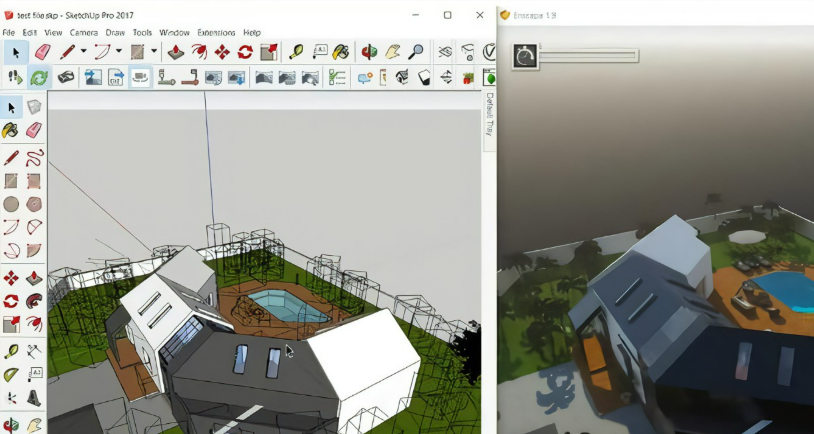Select the Freehand-adjacent Line pencil in left toolbar
Screen dimensions: 814x434
click(x=11, y=157)
